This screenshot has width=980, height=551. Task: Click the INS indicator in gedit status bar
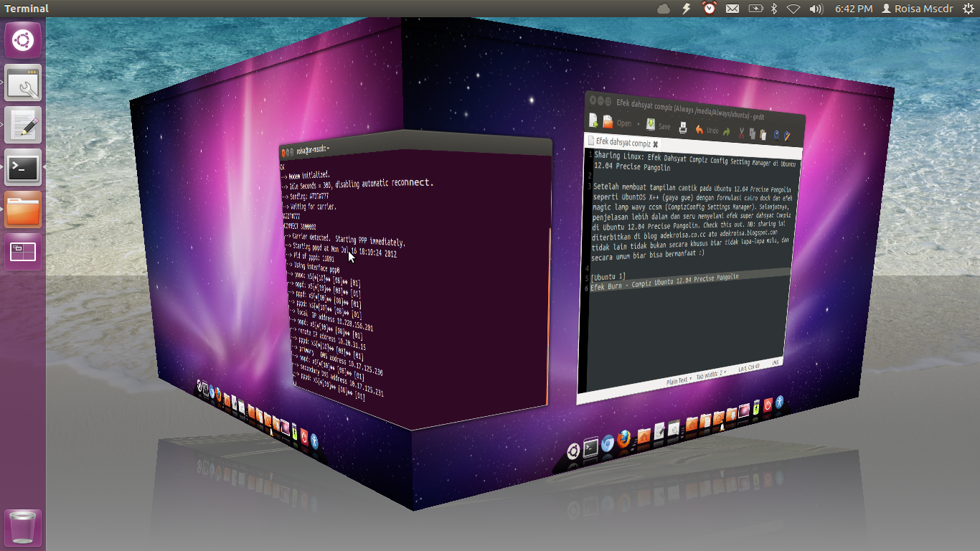tap(776, 364)
